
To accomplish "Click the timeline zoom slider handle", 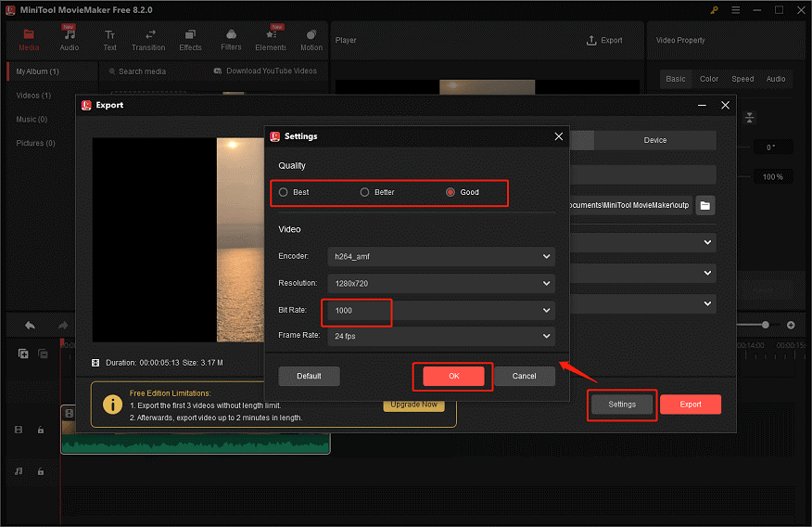I will tap(766, 325).
